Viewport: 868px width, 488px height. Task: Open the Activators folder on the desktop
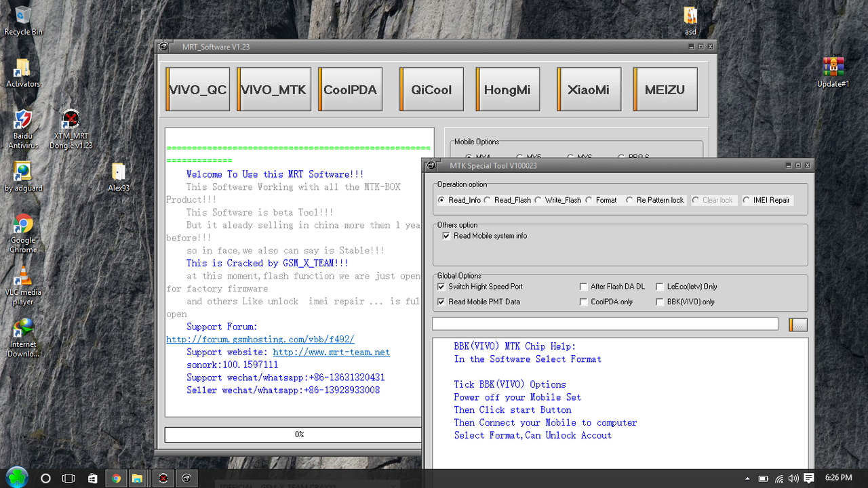pyautogui.click(x=23, y=73)
